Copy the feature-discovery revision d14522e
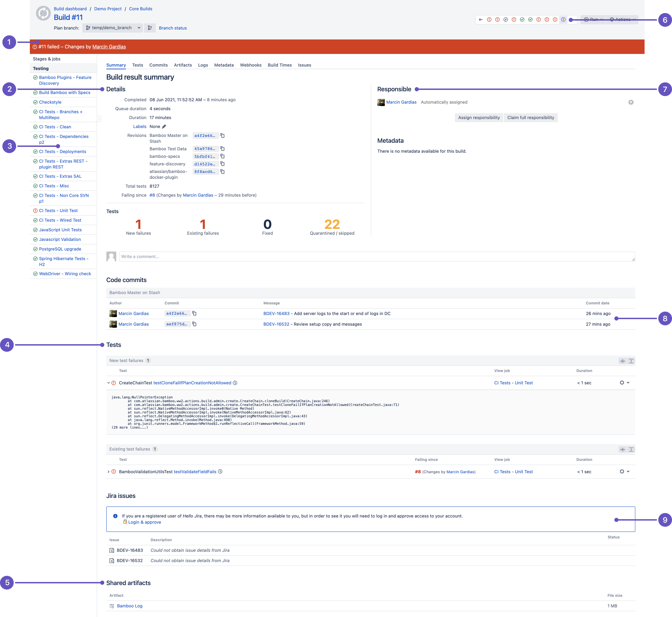 (x=222, y=164)
